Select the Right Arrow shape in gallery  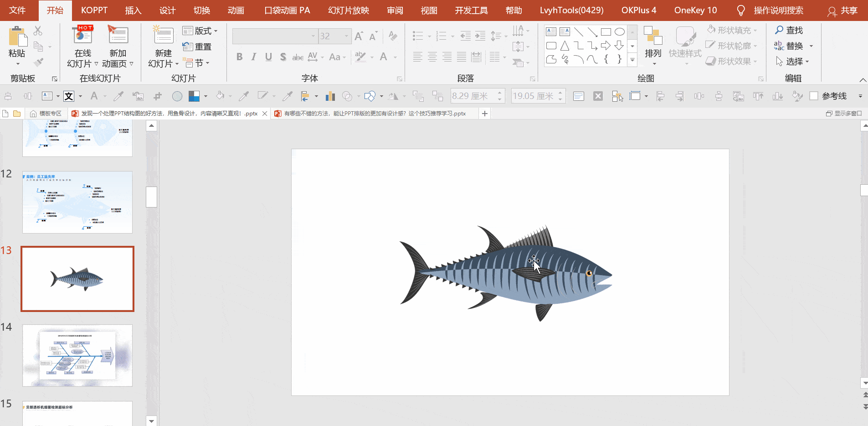coord(606,46)
